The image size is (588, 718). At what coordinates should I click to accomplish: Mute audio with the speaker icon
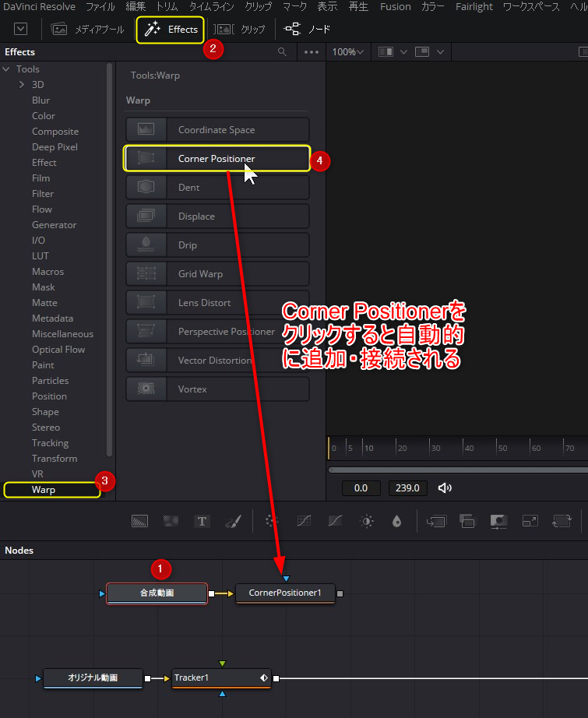[445, 488]
